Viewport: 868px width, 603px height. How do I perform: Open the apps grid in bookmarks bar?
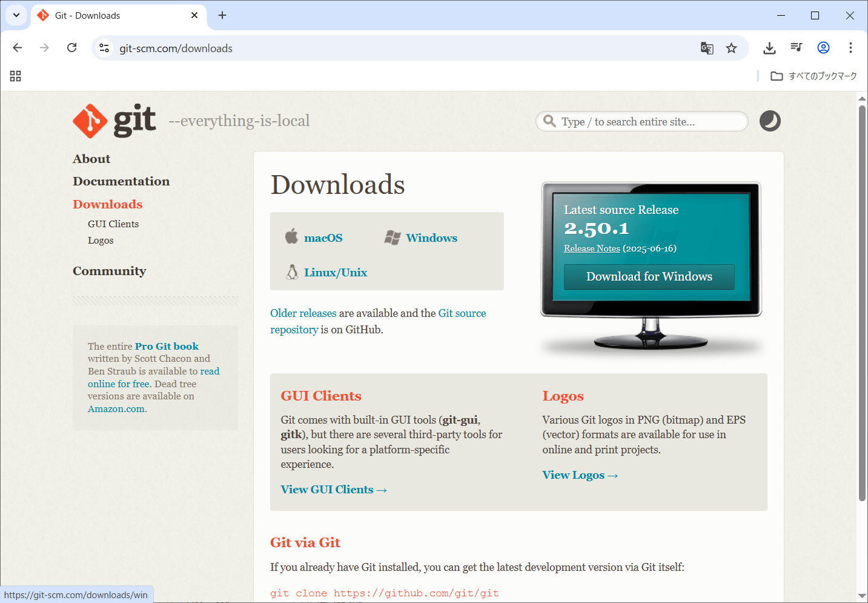16,76
